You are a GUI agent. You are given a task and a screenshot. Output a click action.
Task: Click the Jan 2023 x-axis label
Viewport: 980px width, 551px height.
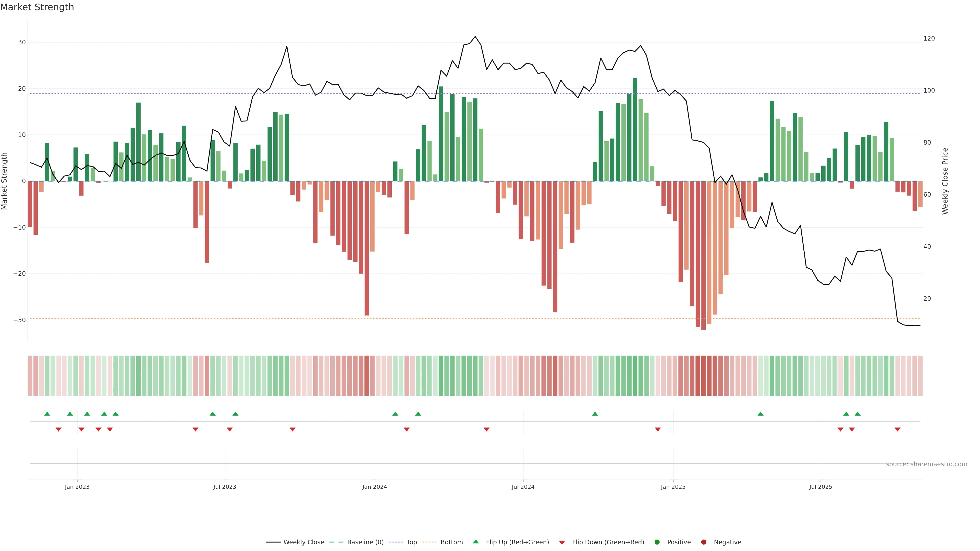pyautogui.click(x=77, y=487)
